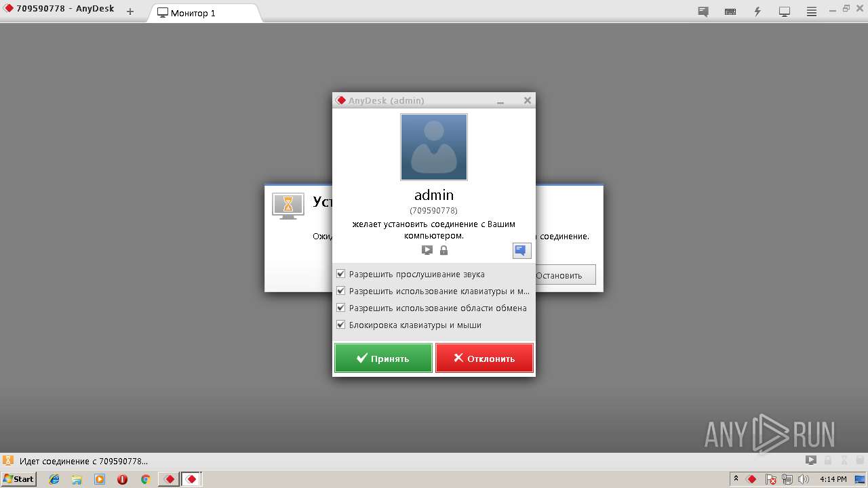This screenshot has height=488, width=868.
Task: Click the admin name text in dialog
Action: [434, 195]
